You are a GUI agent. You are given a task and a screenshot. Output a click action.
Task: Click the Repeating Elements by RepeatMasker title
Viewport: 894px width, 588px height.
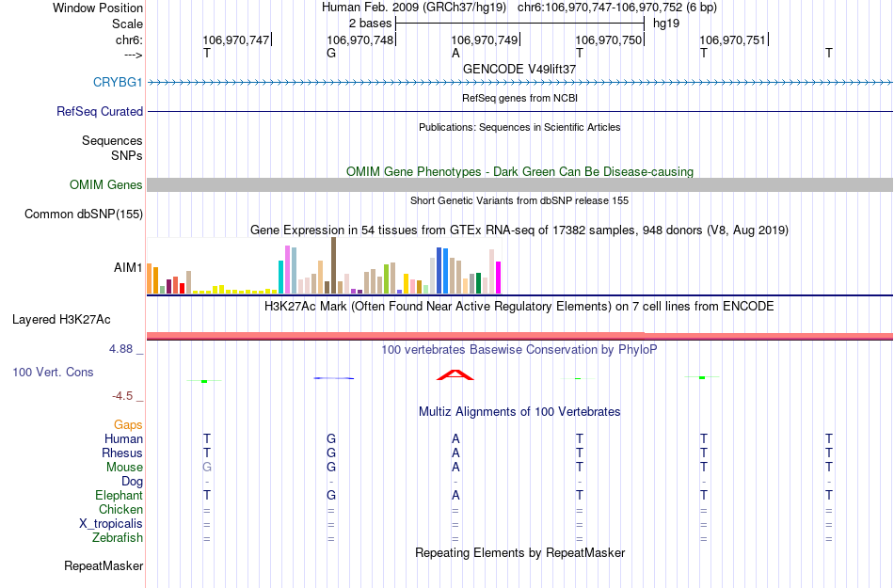[519, 552]
